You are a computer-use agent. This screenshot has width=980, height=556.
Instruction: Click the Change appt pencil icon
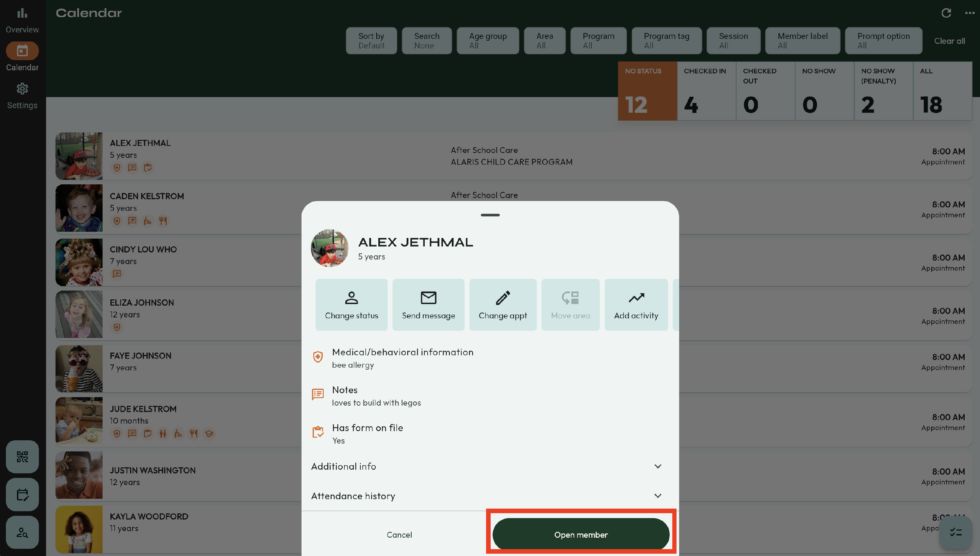(503, 297)
